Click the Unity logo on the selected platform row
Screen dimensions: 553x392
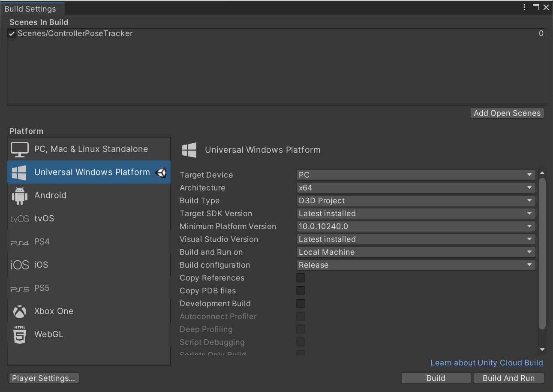coord(161,172)
